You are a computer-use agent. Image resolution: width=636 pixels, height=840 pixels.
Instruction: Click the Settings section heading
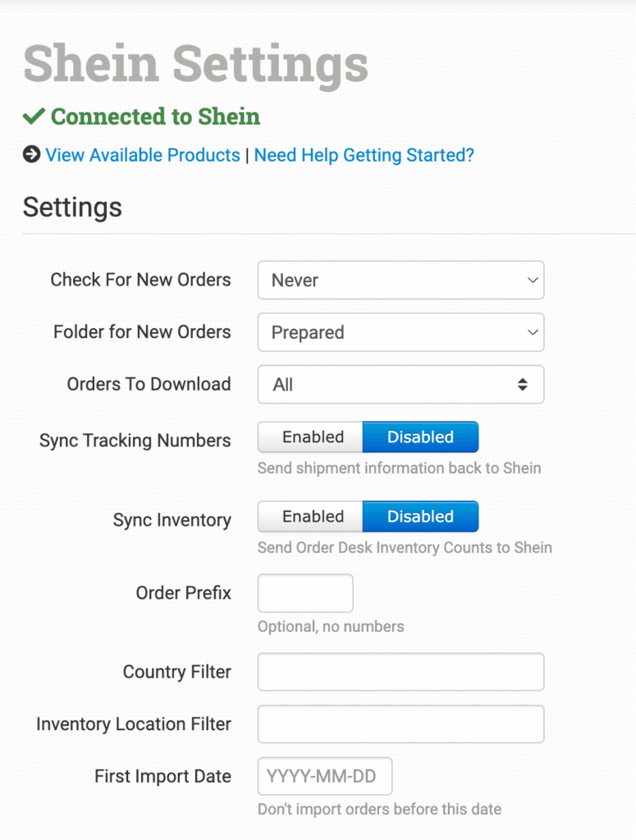[x=72, y=207]
